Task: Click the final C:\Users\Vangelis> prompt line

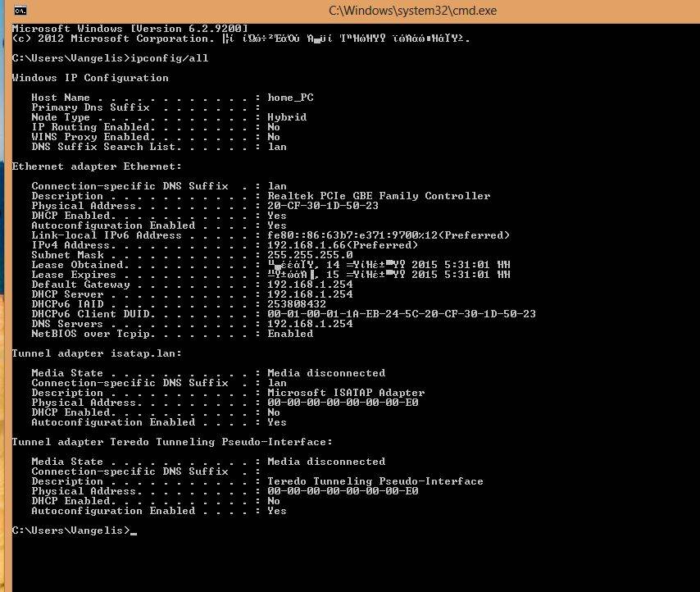Action: [x=70, y=531]
